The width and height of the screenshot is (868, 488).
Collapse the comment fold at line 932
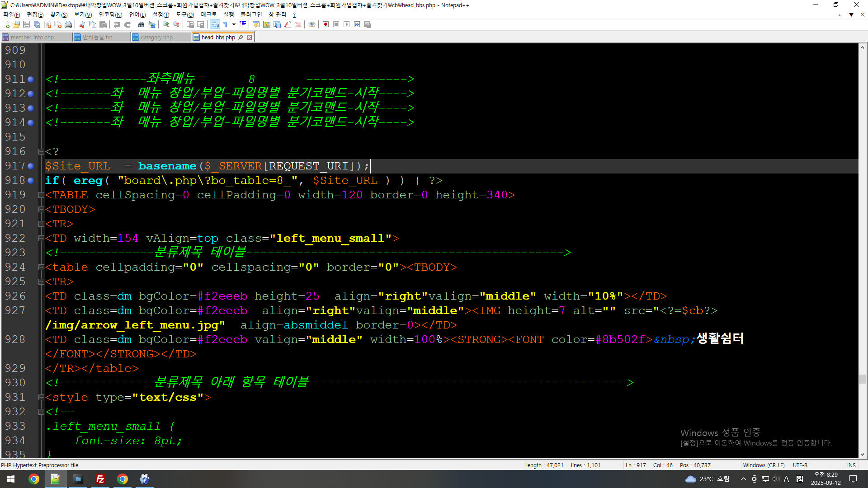[41, 412]
